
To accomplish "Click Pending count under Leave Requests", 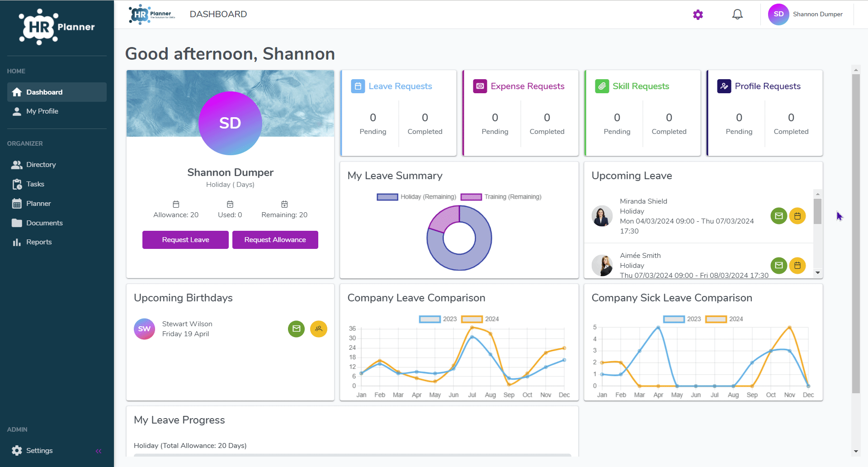I will (373, 118).
